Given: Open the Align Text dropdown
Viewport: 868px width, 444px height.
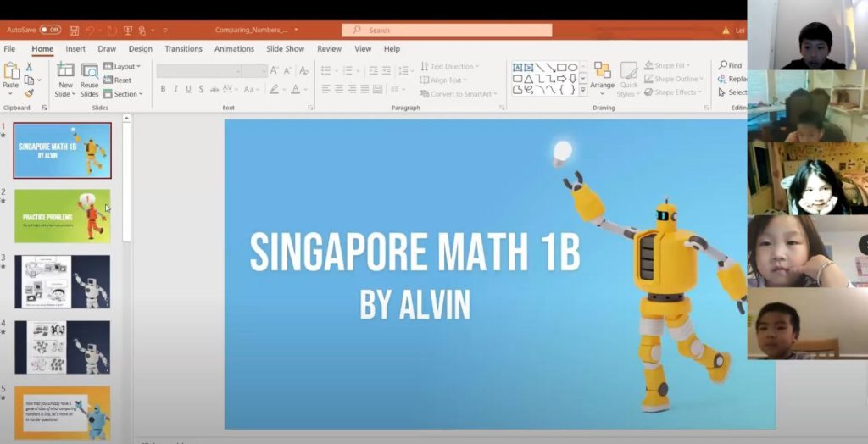Looking at the screenshot, I should [x=443, y=80].
